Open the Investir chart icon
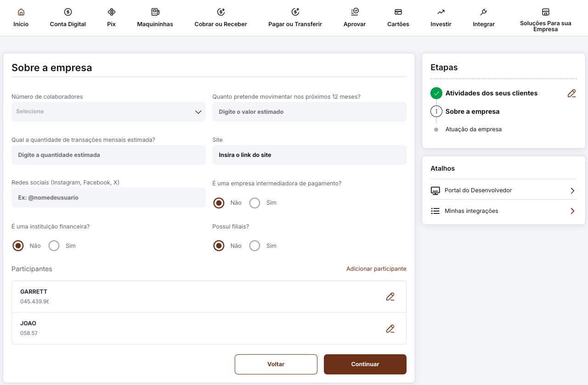This screenshot has height=385, width=588. coord(441,12)
